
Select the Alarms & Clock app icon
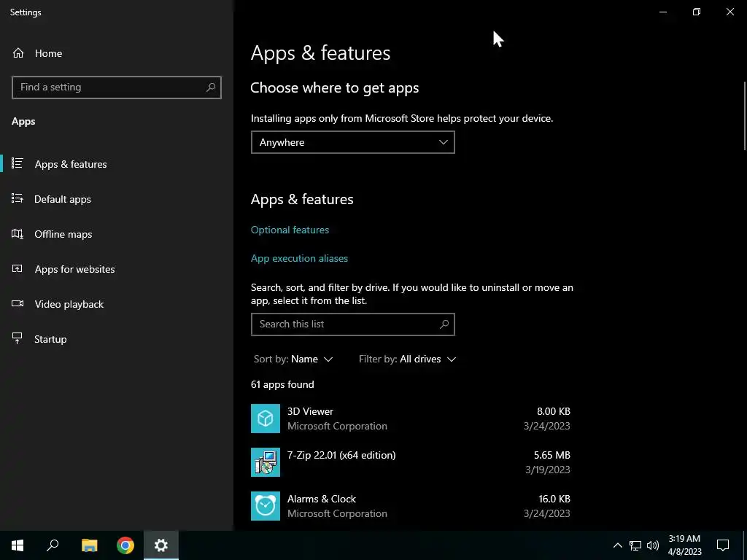266,506
